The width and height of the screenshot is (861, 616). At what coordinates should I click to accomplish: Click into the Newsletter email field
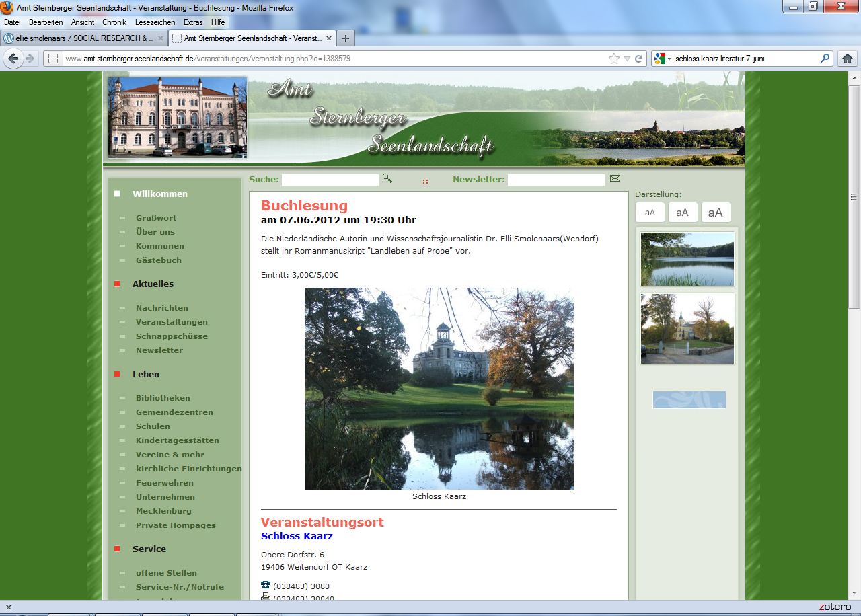[x=556, y=180]
